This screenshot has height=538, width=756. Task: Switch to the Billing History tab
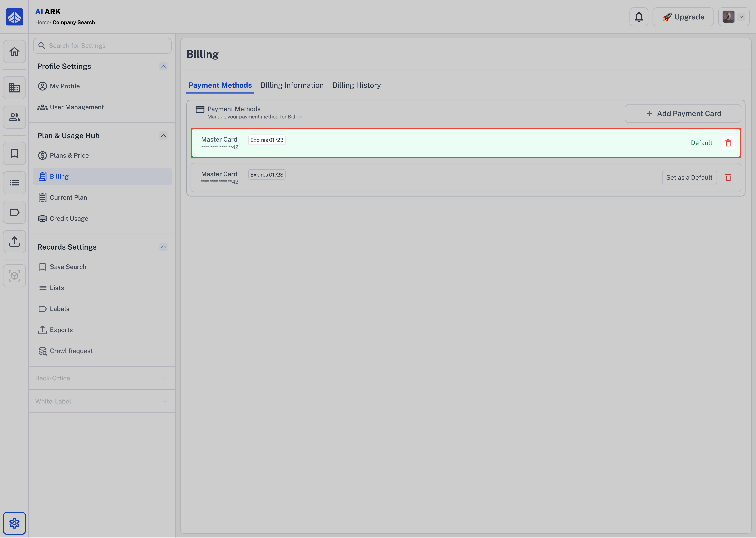coord(356,86)
